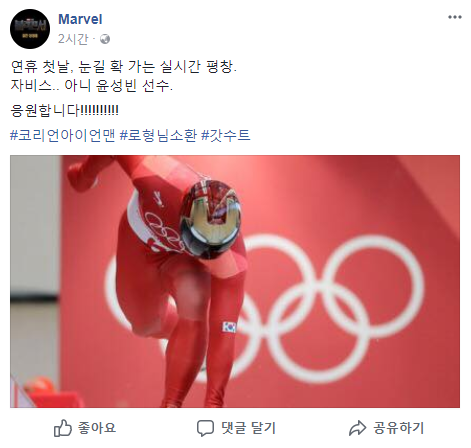Click the 좋아요 label
The height and width of the screenshot is (448, 471).
click(97, 428)
